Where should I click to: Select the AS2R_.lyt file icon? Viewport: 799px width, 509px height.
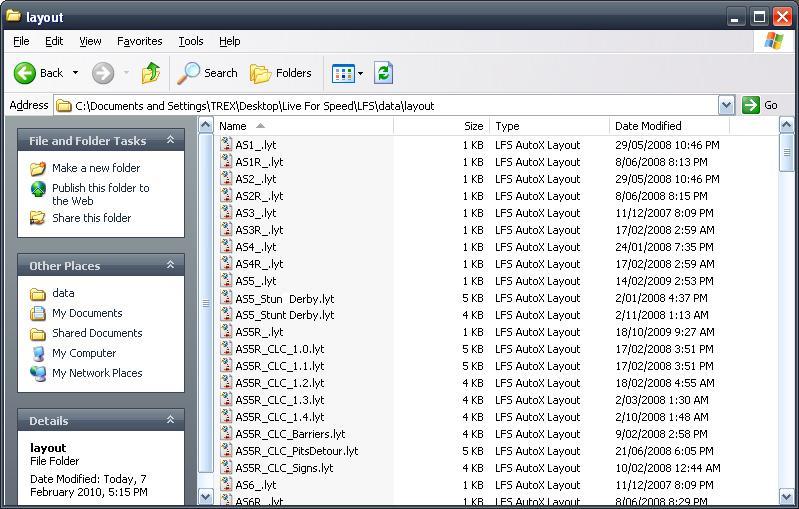click(x=226, y=195)
